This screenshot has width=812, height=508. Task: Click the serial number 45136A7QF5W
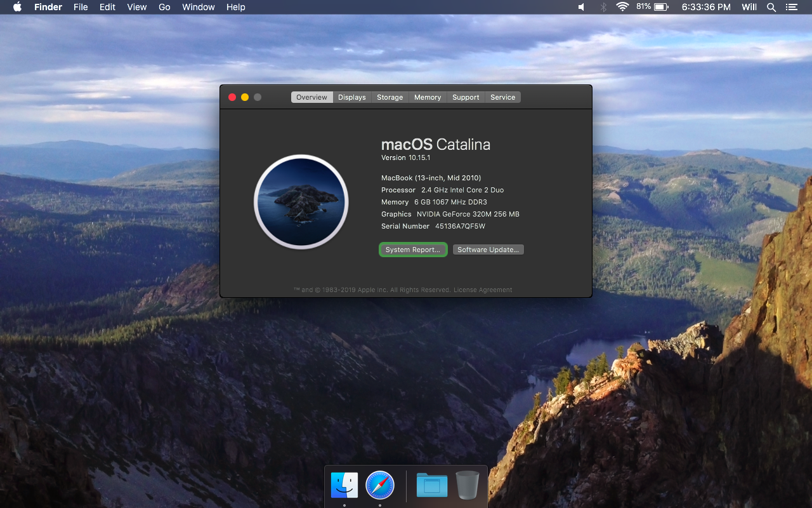tap(460, 226)
